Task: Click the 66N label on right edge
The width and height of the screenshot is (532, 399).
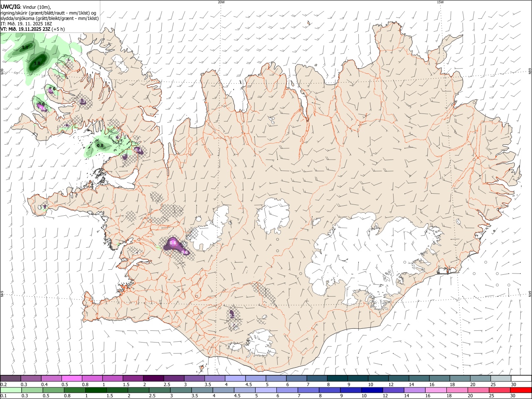Action: tap(530, 71)
